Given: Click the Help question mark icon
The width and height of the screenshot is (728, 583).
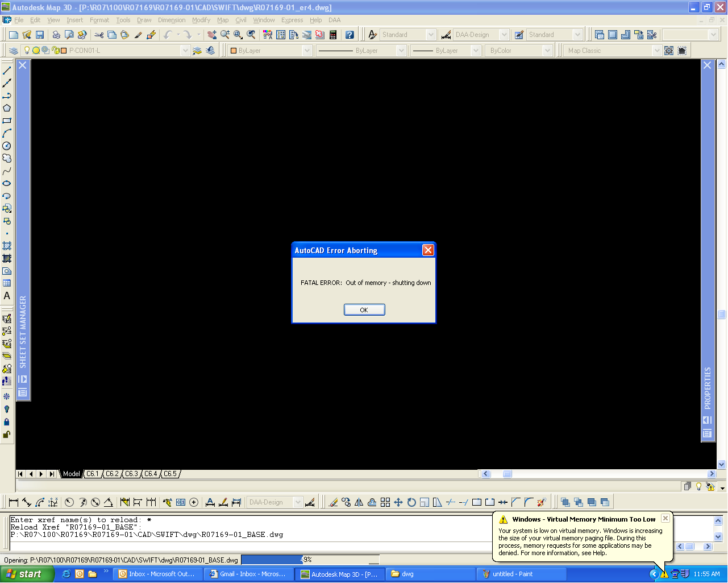Looking at the screenshot, I should [350, 35].
